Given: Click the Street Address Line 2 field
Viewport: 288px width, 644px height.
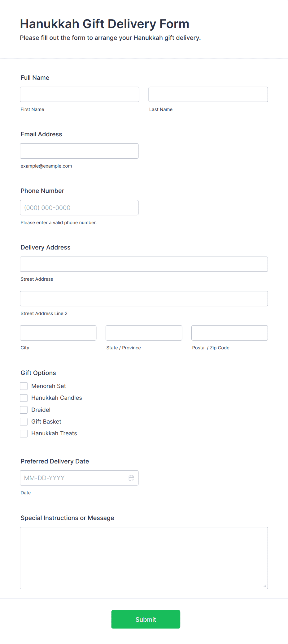Looking at the screenshot, I should click(x=144, y=298).
